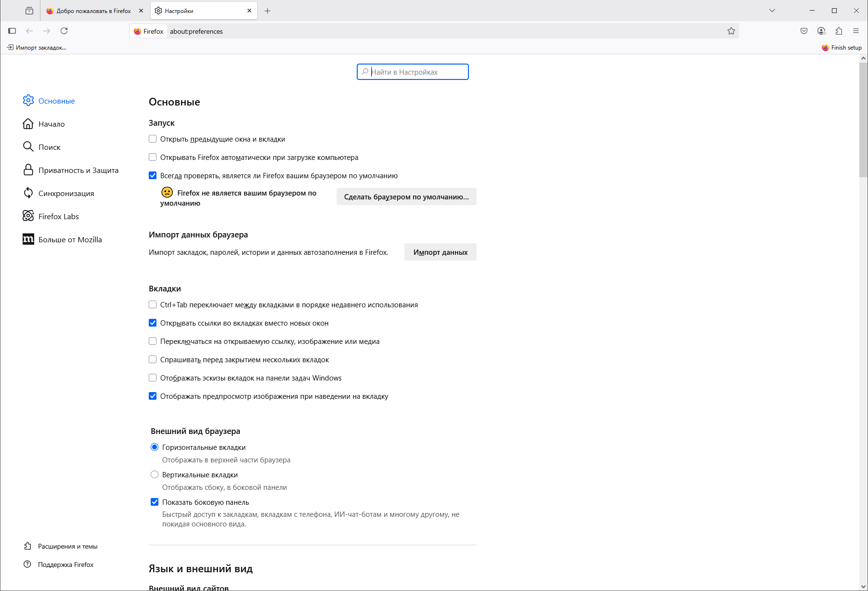Open the Начало settings section

[52, 124]
